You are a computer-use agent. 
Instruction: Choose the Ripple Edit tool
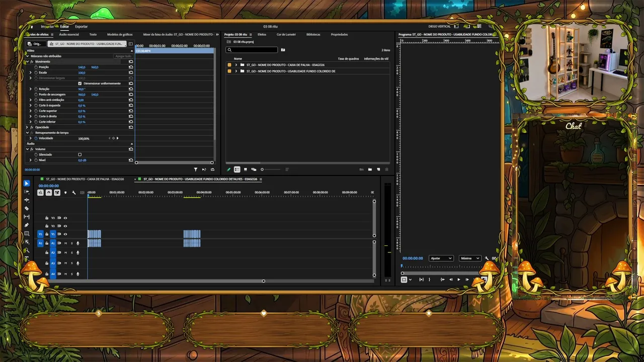(x=27, y=200)
